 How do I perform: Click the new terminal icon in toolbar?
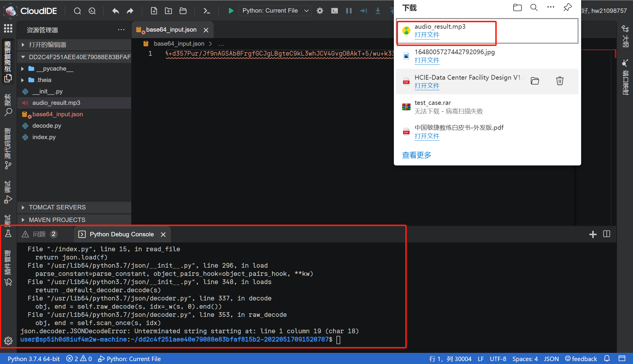[x=207, y=11]
